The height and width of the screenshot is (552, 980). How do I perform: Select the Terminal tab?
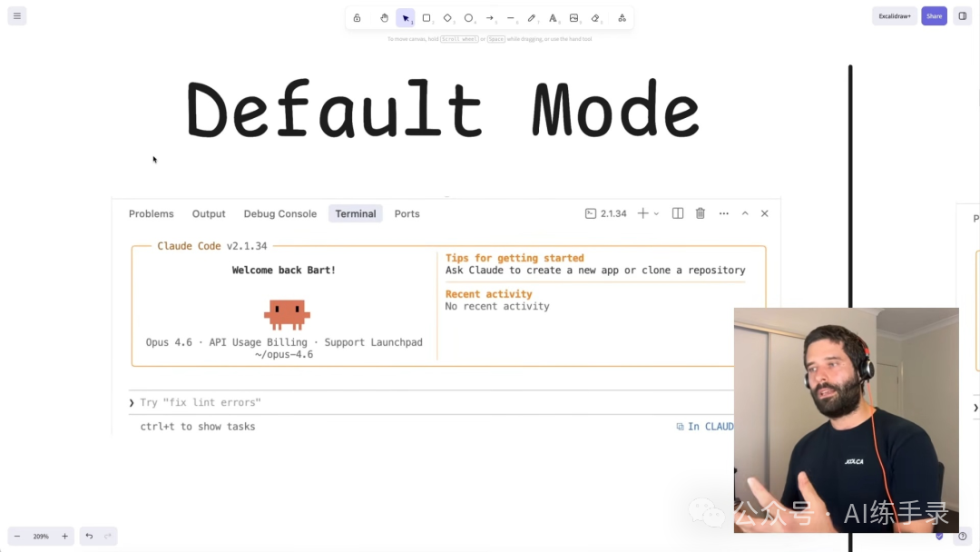pyautogui.click(x=356, y=213)
